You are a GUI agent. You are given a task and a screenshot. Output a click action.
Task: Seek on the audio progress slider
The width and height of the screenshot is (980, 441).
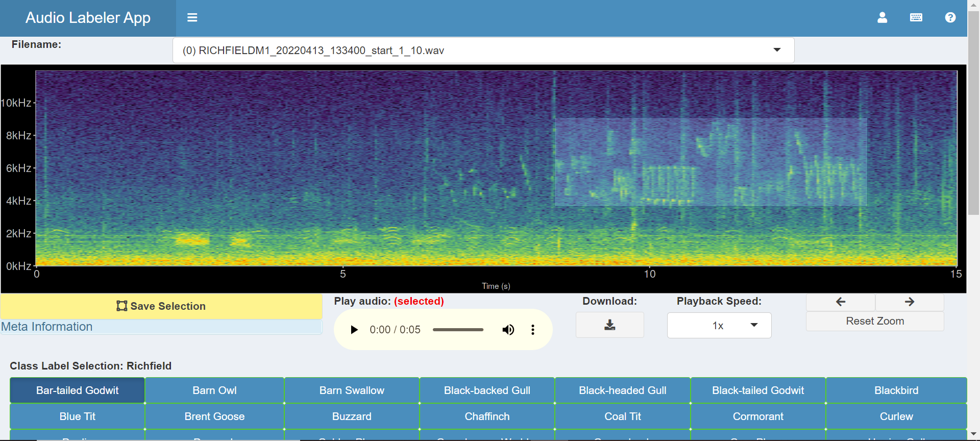point(458,330)
